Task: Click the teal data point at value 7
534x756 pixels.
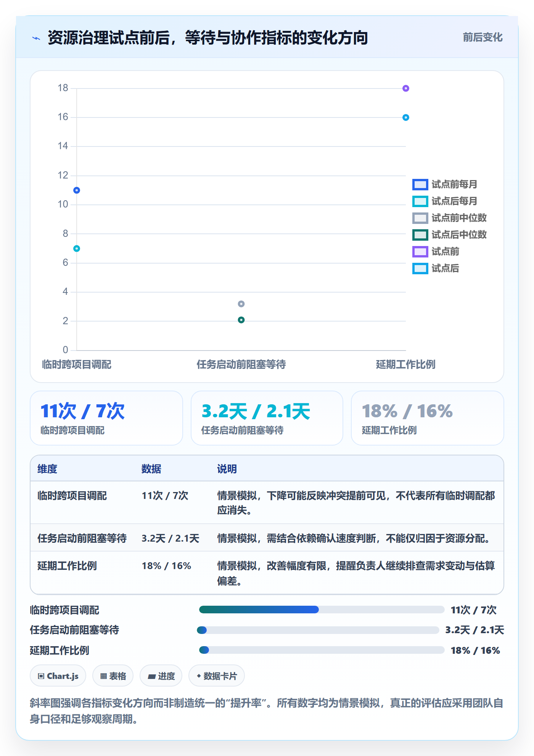Action: pyautogui.click(x=77, y=249)
